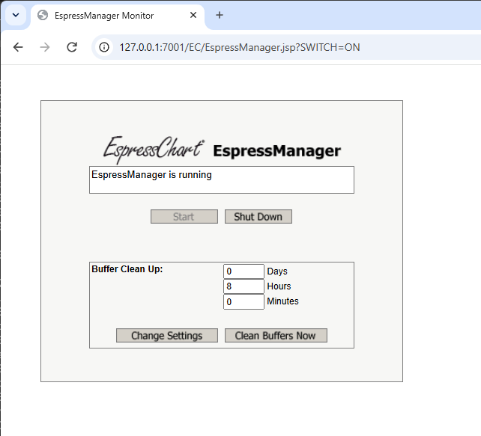Open a new tab with plus icon
The width and height of the screenshot is (481, 436).
coord(219,15)
